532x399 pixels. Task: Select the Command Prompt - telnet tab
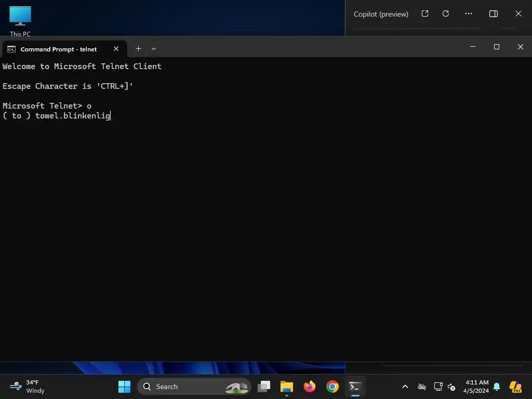64,49
